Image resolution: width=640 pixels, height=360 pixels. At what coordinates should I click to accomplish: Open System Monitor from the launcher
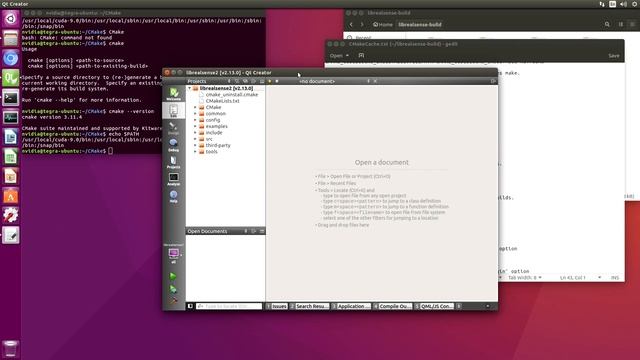click(x=11, y=117)
